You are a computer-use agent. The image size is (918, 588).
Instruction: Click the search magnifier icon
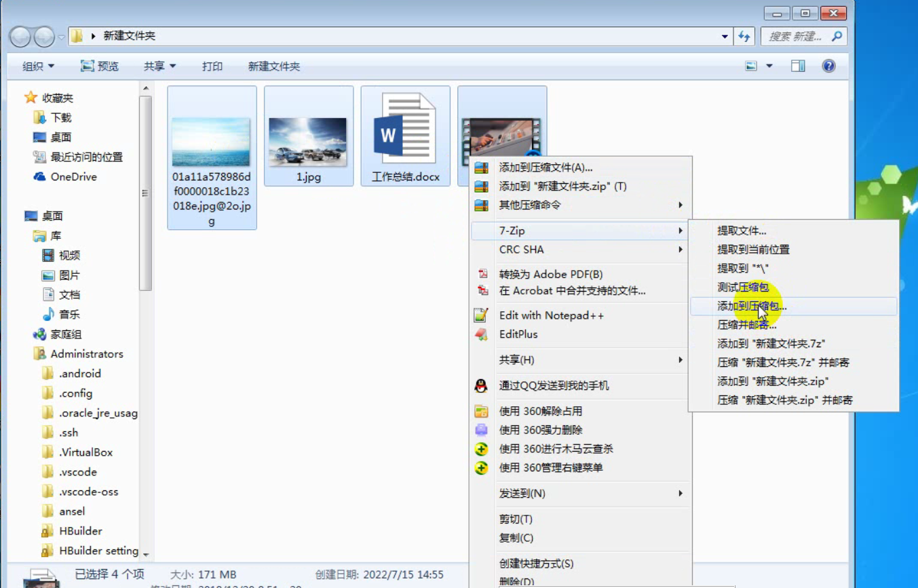[x=837, y=36]
